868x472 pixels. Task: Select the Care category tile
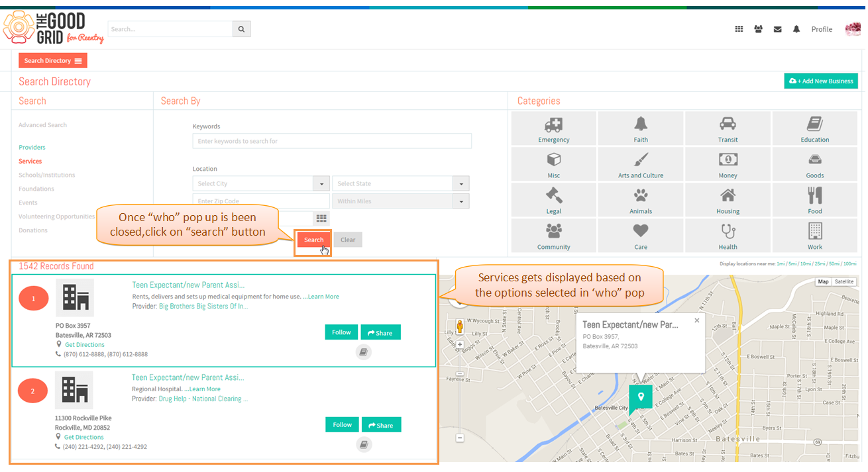(x=641, y=236)
